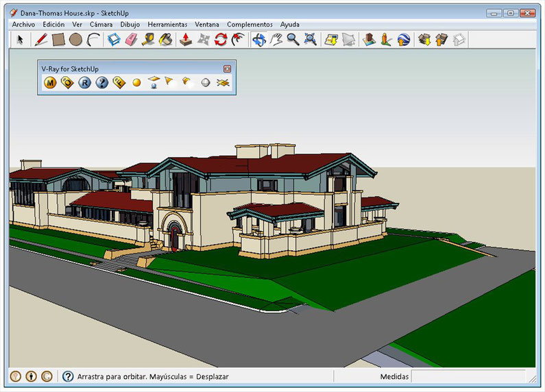Screen dimensions: 545x392
Task: Open V-Ray material editor M button
Action: pyautogui.click(x=50, y=83)
